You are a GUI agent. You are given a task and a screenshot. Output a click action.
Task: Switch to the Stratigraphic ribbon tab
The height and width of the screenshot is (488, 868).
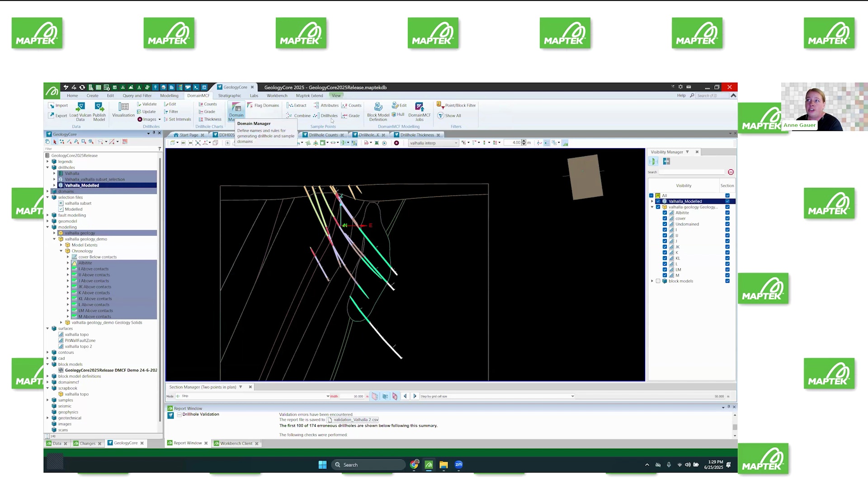click(x=230, y=96)
